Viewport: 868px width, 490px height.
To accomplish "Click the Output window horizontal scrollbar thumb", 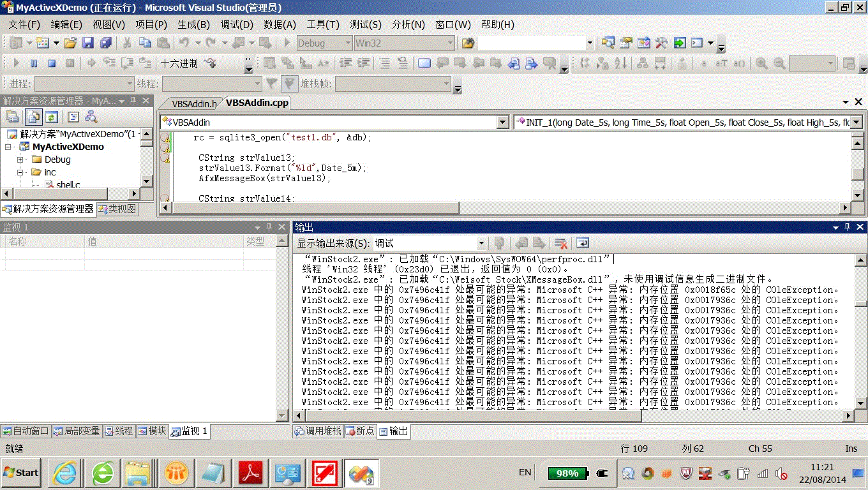I will [472, 415].
